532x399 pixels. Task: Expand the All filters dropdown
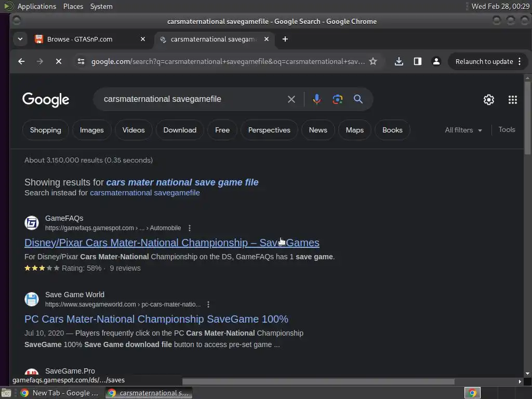[463, 130]
